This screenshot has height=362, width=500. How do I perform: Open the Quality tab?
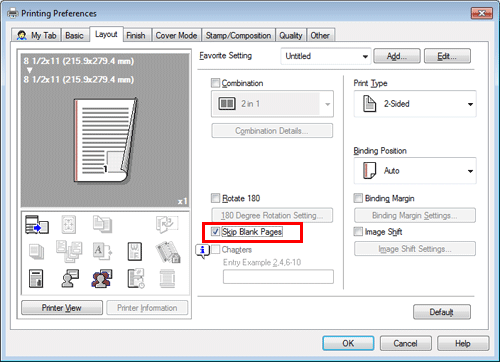coord(291,35)
